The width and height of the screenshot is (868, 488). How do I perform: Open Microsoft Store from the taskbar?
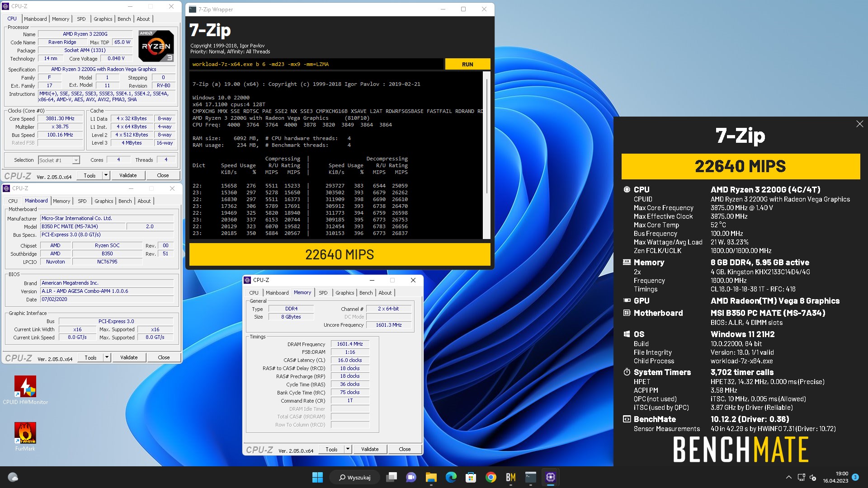pyautogui.click(x=471, y=477)
